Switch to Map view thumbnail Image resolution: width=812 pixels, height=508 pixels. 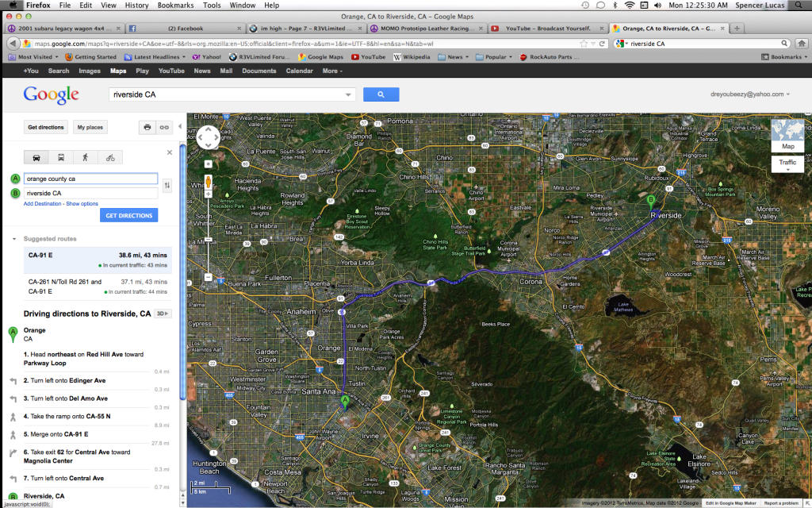coord(787,135)
